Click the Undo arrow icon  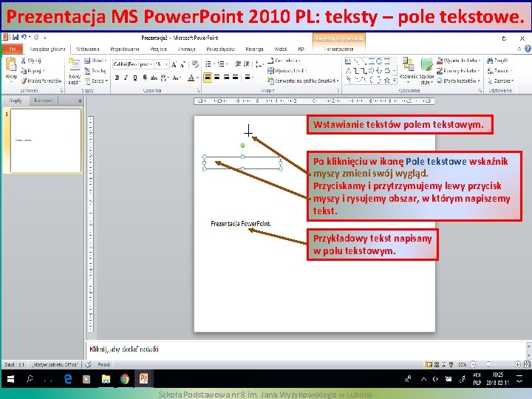tap(24, 37)
